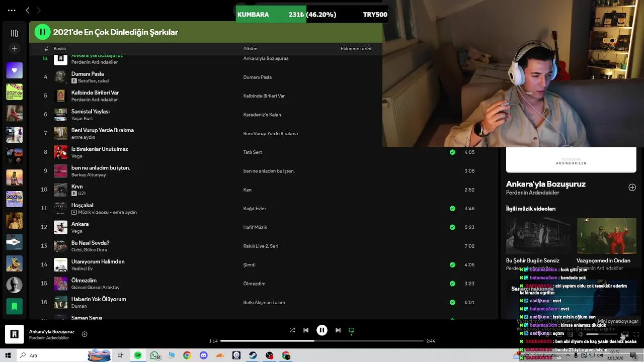Open album link Belki Alışman Lazım
644x362 pixels.
click(x=264, y=302)
